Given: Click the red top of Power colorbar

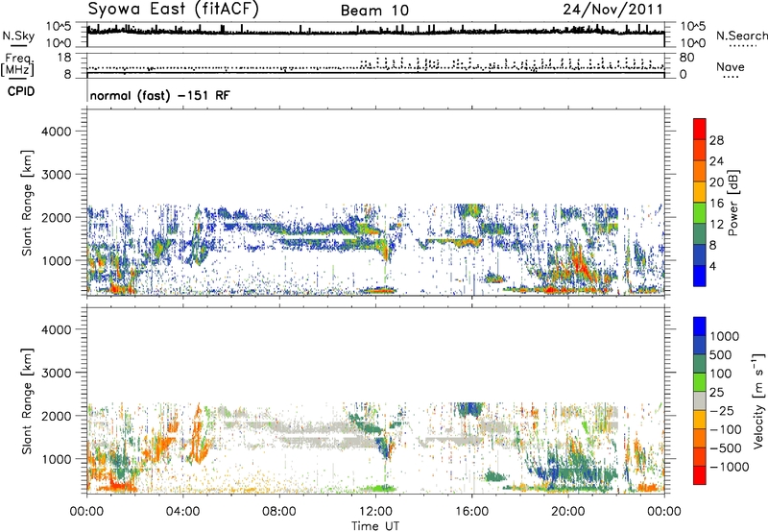Looking at the screenshot, I should (700, 127).
